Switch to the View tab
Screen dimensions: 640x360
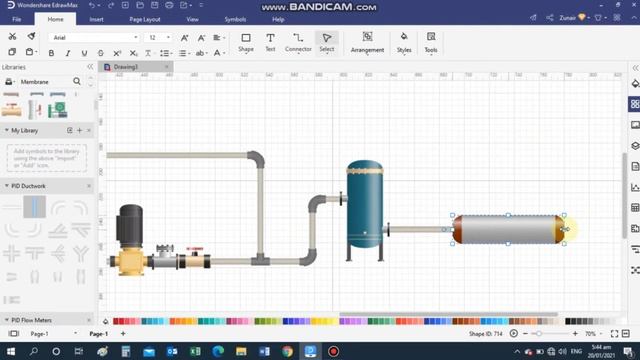192,19
